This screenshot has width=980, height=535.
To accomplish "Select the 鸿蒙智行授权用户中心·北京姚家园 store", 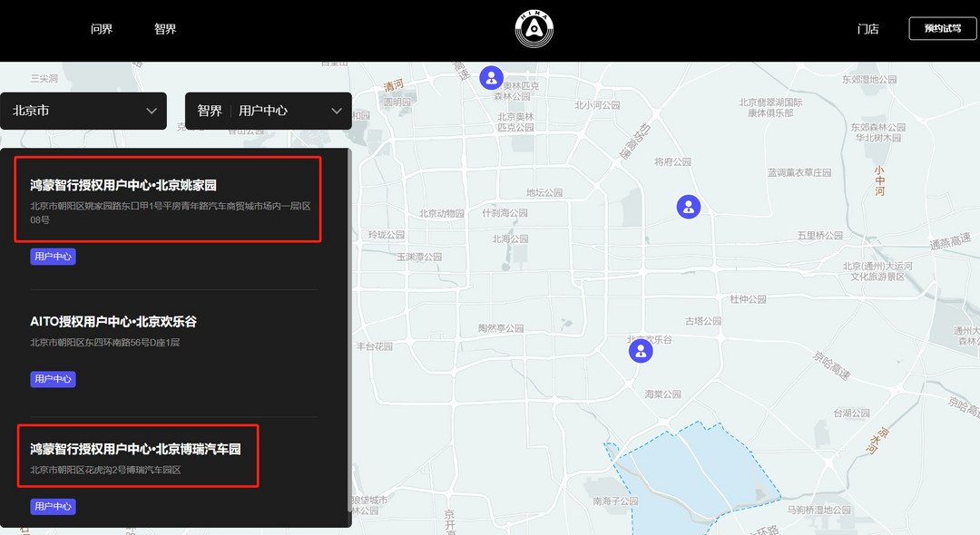I will pos(123,185).
